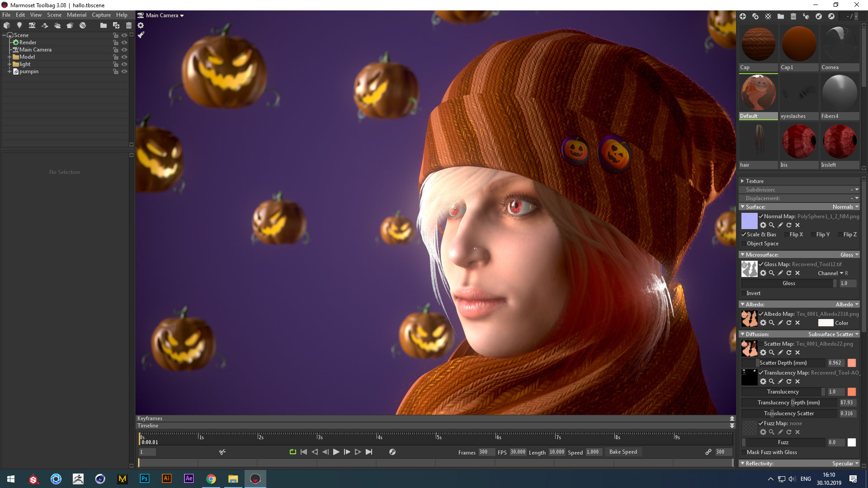This screenshot has width=868, height=488.
Task: Toggle Mask Fuzz with Gloss checkbox
Action: pos(744,452)
